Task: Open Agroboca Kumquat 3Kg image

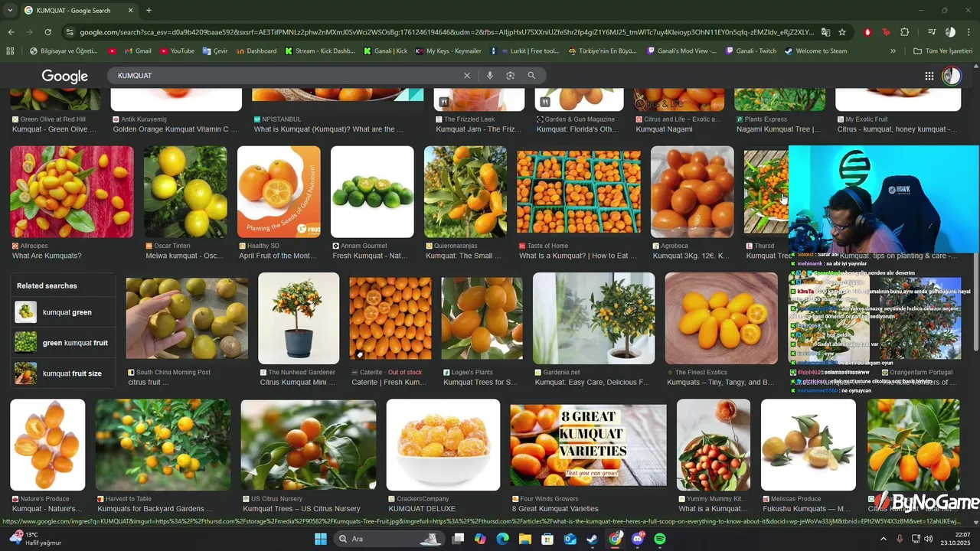Action: click(x=692, y=192)
